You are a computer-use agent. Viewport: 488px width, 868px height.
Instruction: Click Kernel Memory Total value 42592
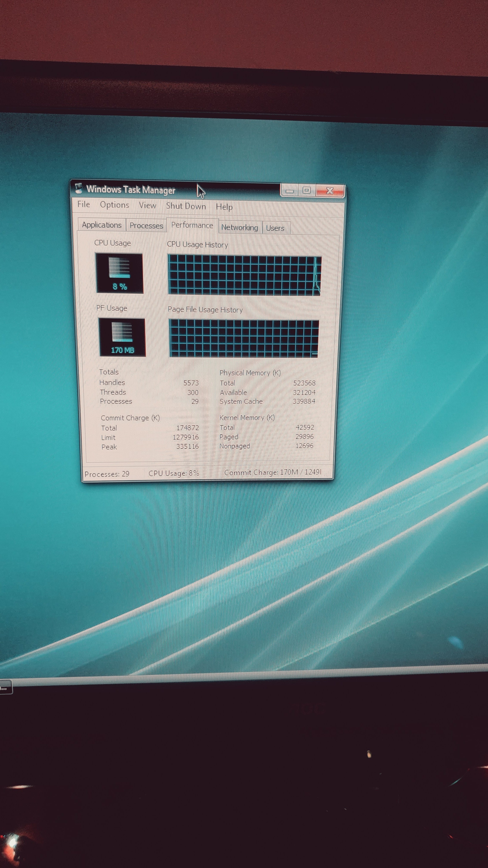click(x=305, y=427)
